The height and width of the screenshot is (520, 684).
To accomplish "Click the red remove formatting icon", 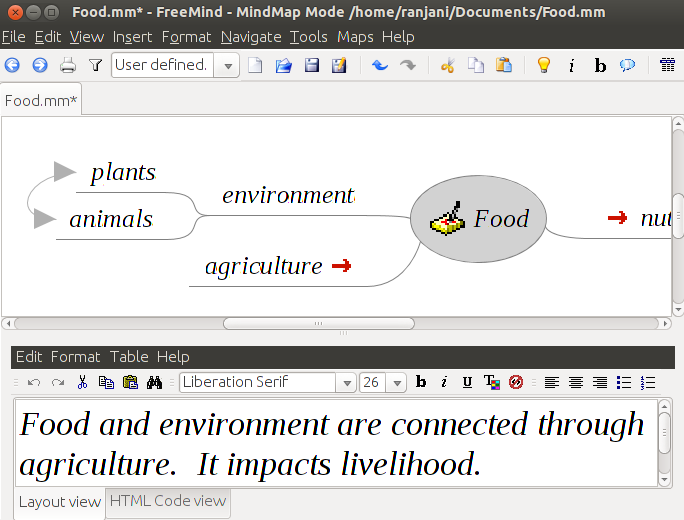I will tap(516, 383).
